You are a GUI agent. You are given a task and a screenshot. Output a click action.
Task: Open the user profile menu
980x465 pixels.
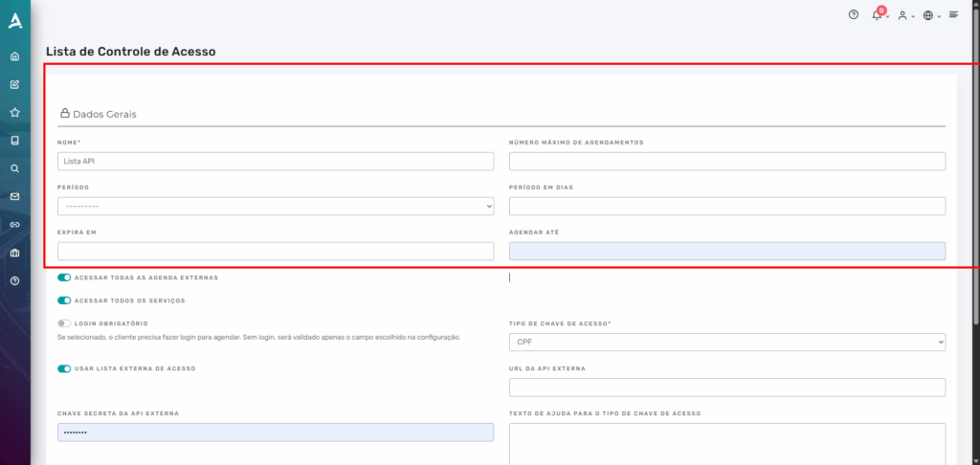(x=903, y=15)
